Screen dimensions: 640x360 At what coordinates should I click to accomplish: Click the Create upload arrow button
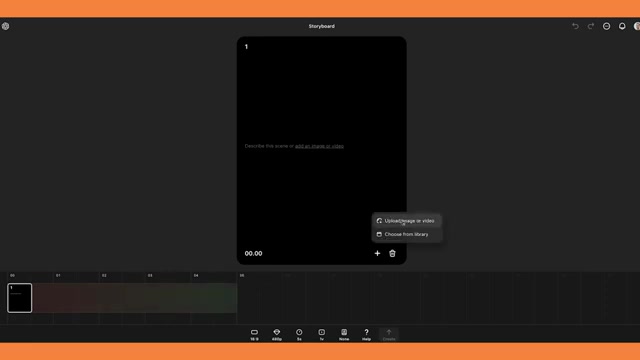point(389,335)
